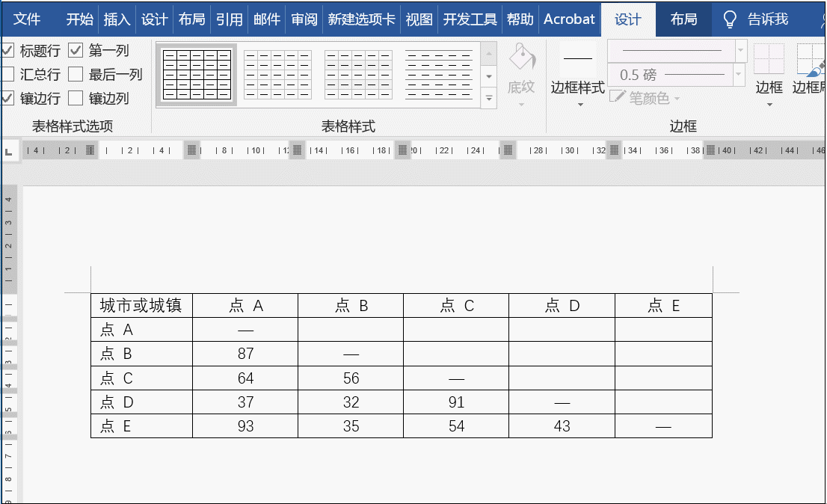The image size is (827, 504).
Task: Toggle the 第一列 checkbox
Action: [x=76, y=51]
